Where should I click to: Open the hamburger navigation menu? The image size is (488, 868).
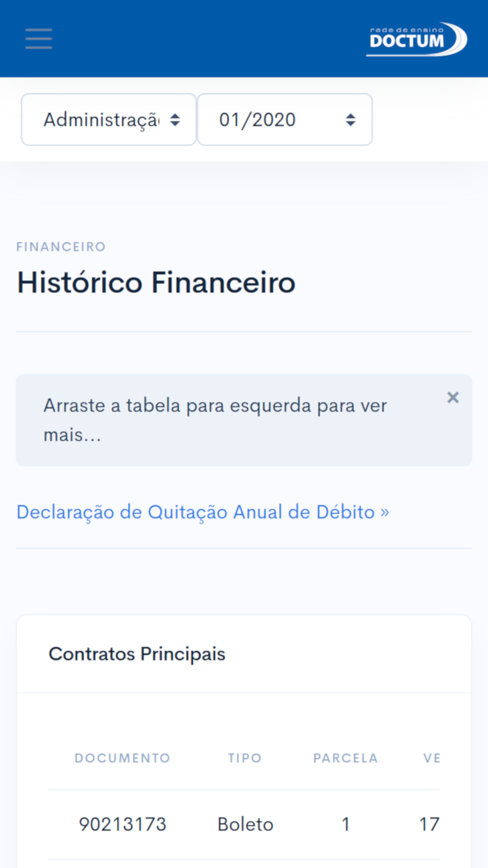39,39
